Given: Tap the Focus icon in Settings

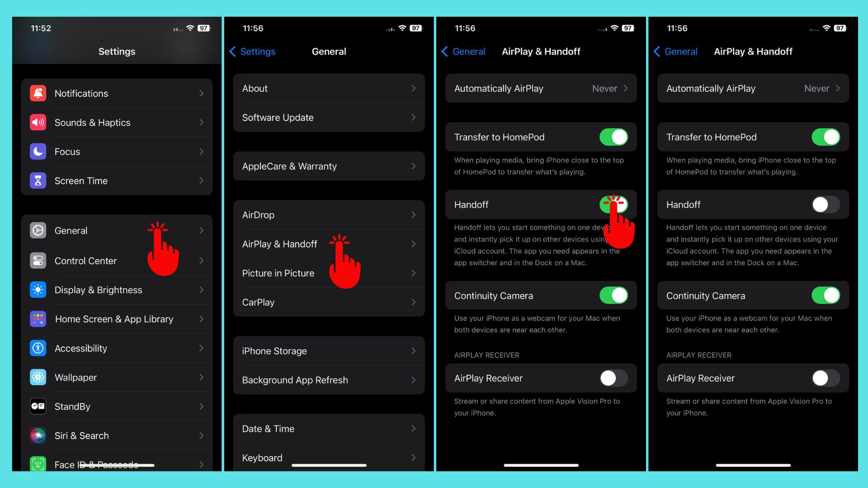Looking at the screenshot, I should coord(37,151).
